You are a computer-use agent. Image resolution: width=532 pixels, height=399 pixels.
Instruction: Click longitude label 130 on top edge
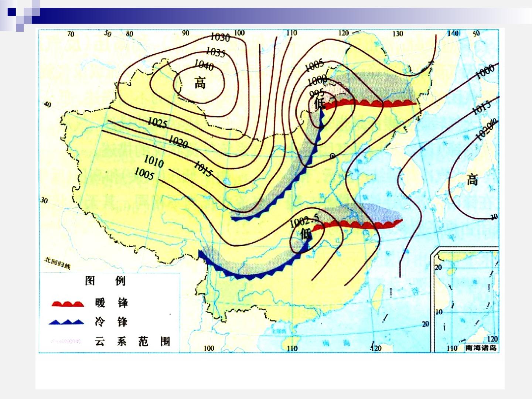click(398, 34)
